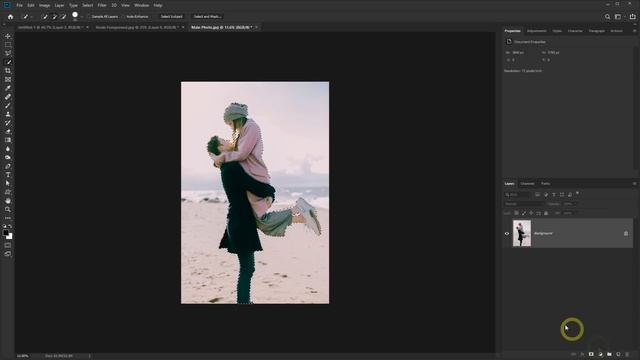Open the brush picker dropdown arrow
Screen dimensions: 640x360
81,17
